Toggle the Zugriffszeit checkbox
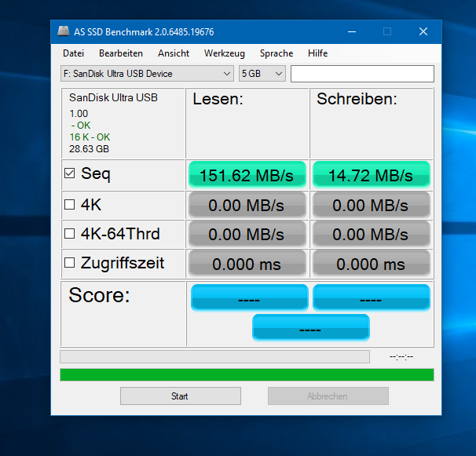476x456 pixels. (70, 263)
